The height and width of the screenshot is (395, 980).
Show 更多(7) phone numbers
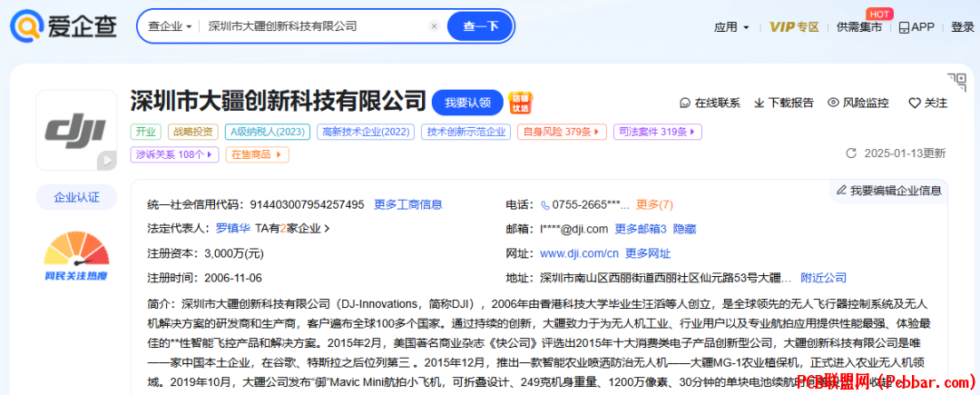654,204
